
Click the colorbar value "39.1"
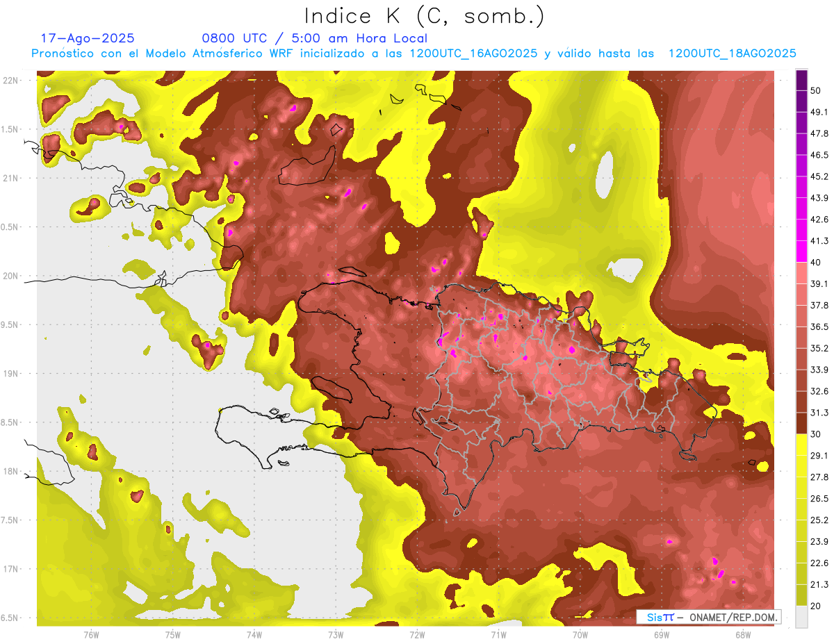tap(819, 283)
